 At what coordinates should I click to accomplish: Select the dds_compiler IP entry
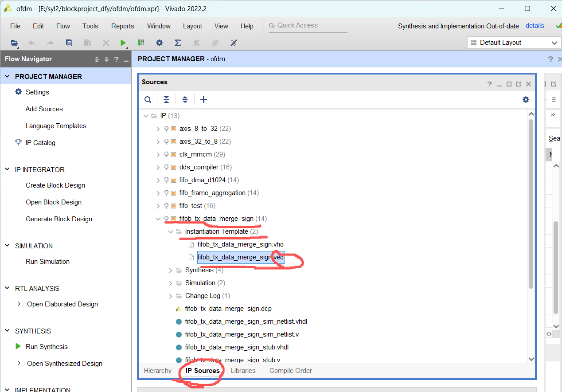point(199,167)
